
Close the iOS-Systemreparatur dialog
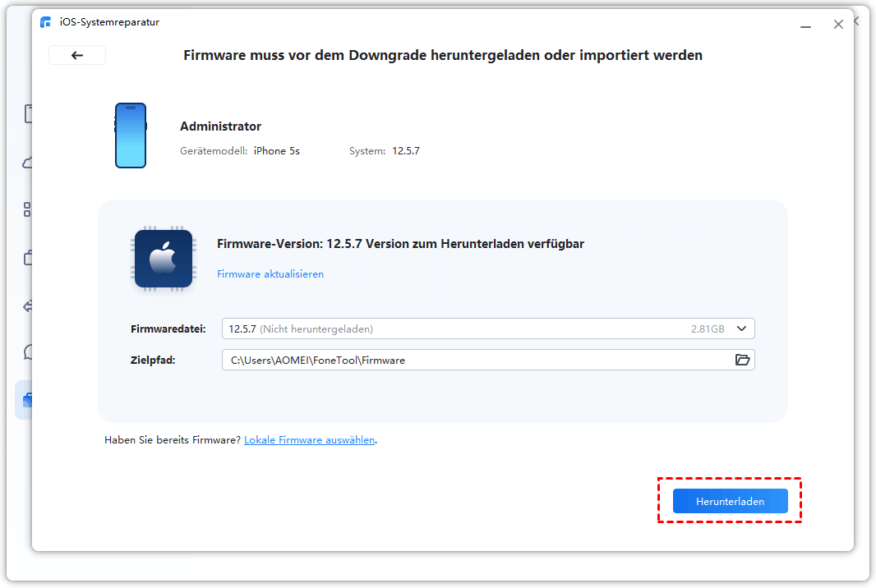[x=838, y=25]
